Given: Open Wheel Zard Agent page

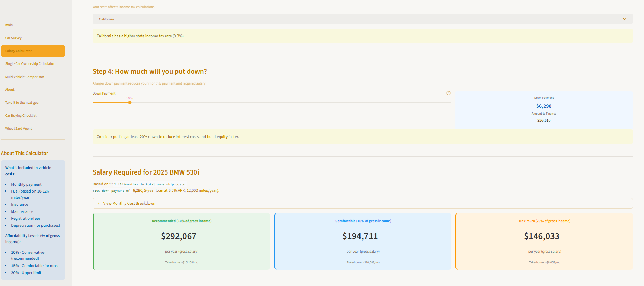Looking at the screenshot, I should (19, 129).
